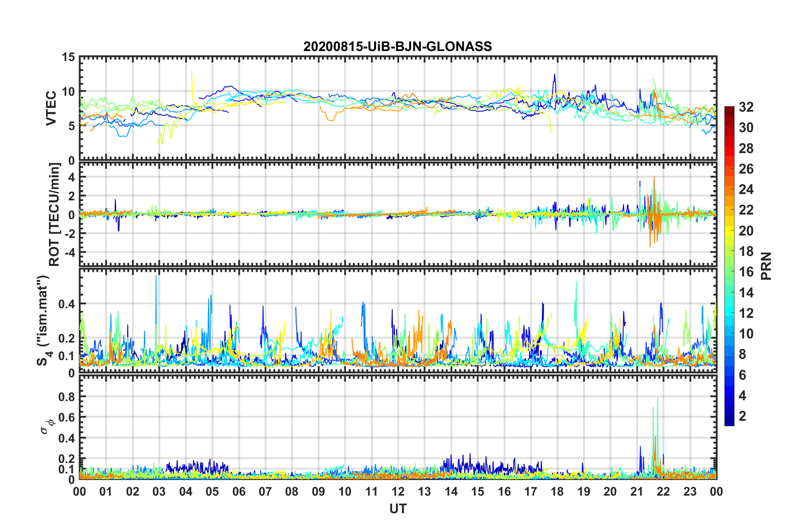Click colorbar tick label 28
The image size is (796, 532).
tap(746, 148)
